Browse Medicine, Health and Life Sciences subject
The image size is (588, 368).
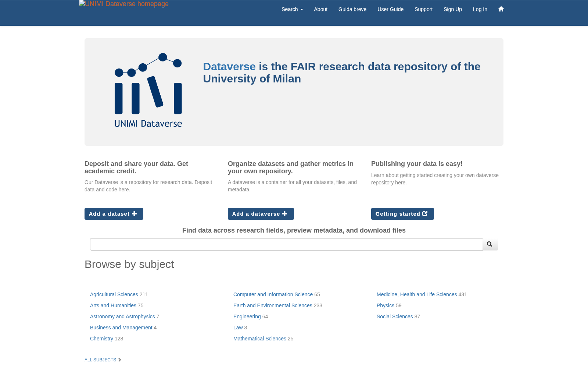pos(417,294)
